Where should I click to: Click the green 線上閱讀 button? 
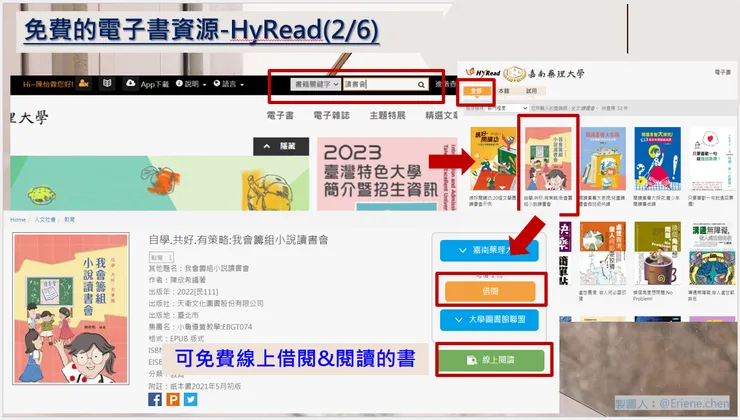coord(491,361)
